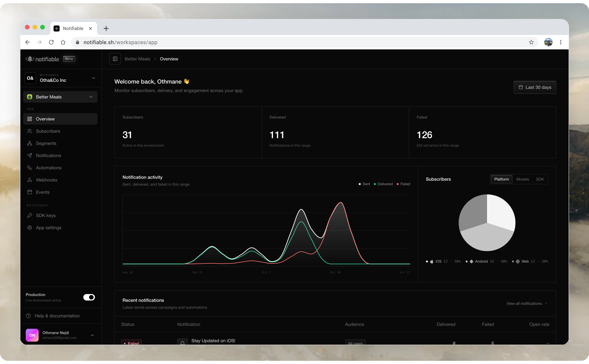Toggle the Delivered series in the legend

click(383, 184)
